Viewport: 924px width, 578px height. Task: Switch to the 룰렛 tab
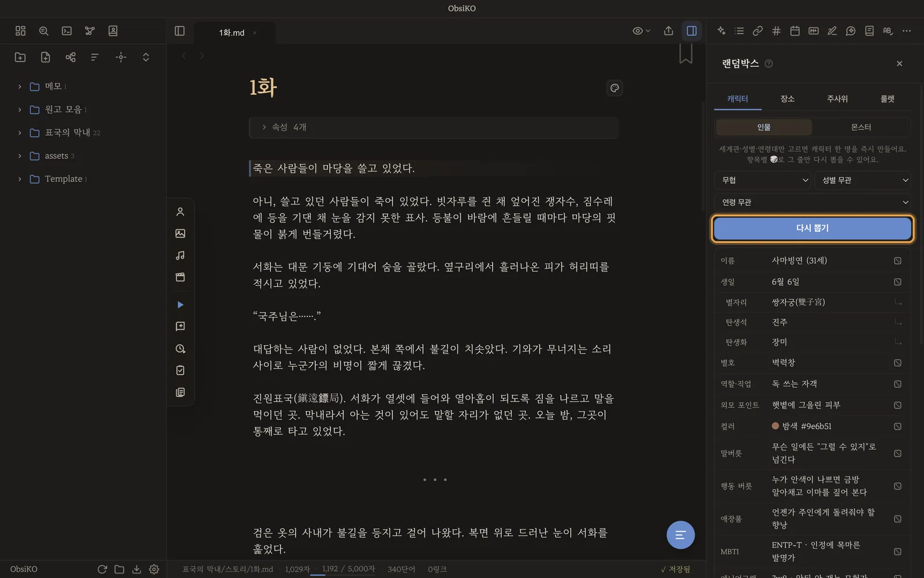click(x=887, y=99)
